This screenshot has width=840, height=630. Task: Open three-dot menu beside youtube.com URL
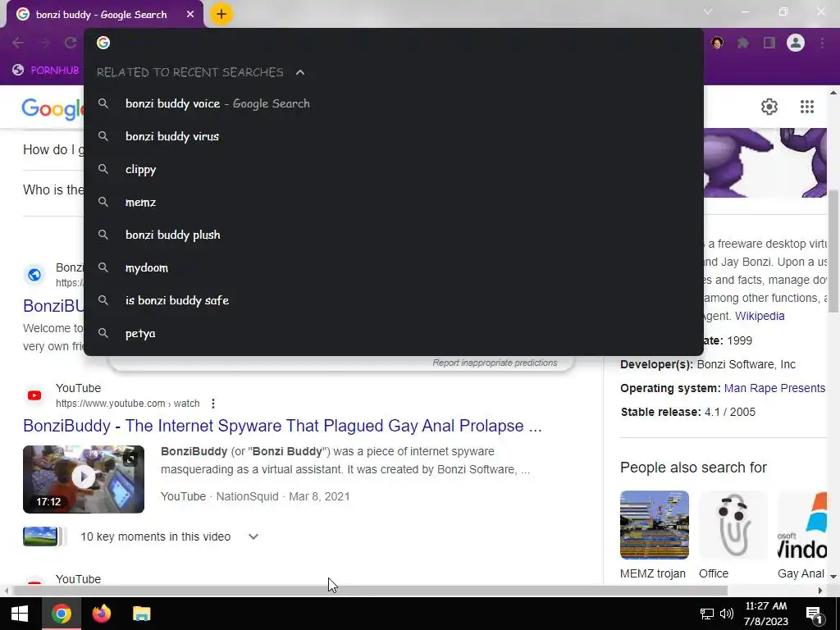[x=213, y=404]
